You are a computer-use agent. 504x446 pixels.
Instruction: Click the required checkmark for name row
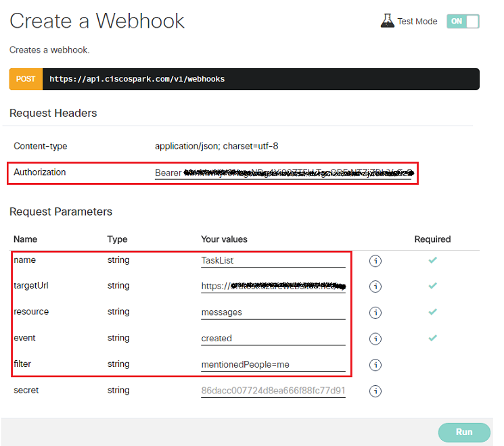tap(432, 260)
